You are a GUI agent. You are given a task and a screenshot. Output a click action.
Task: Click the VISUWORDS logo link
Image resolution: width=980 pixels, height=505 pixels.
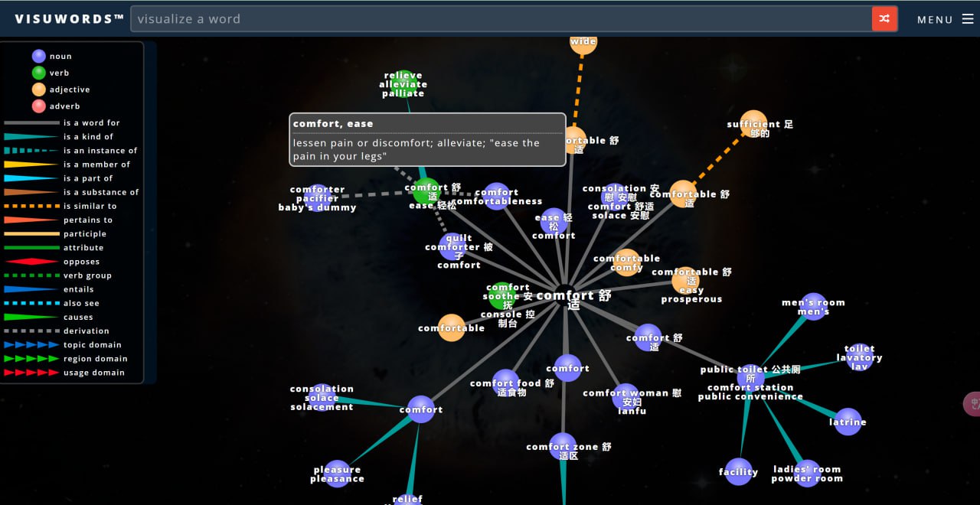click(x=69, y=19)
